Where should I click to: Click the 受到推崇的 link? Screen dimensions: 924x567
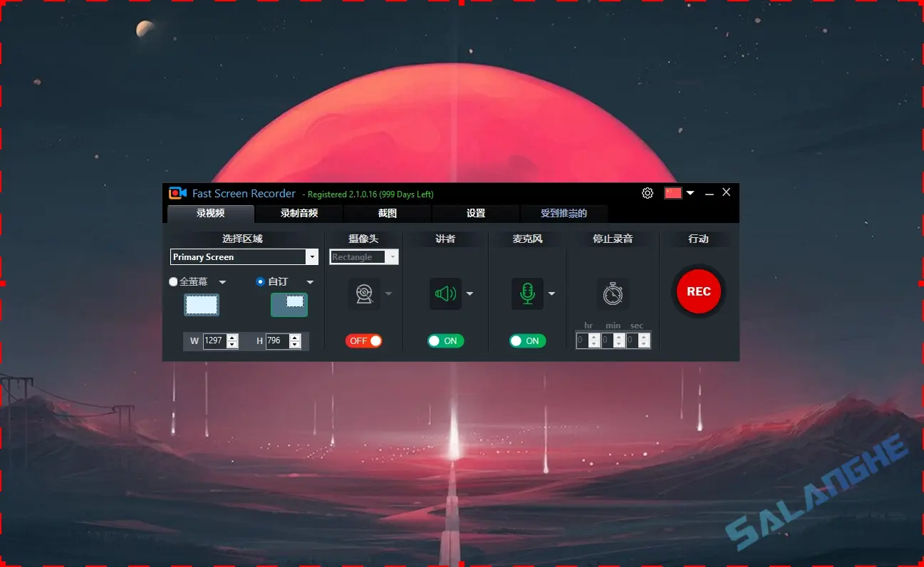click(x=564, y=213)
